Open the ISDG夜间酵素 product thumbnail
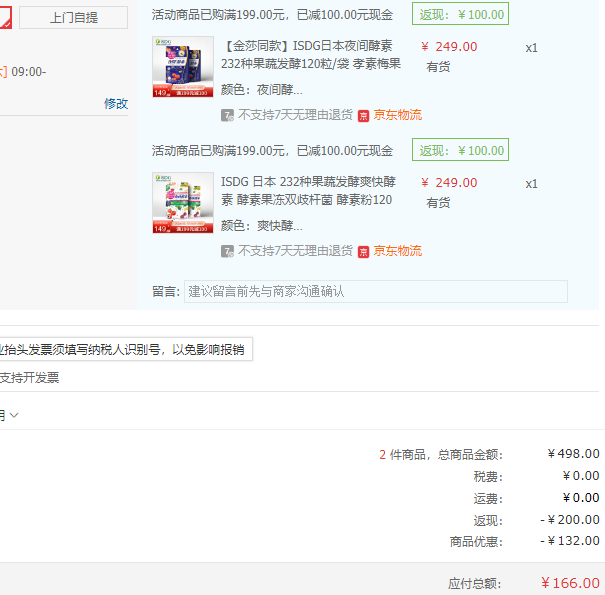Viewport: 605px width, 595px height. pyautogui.click(x=183, y=67)
